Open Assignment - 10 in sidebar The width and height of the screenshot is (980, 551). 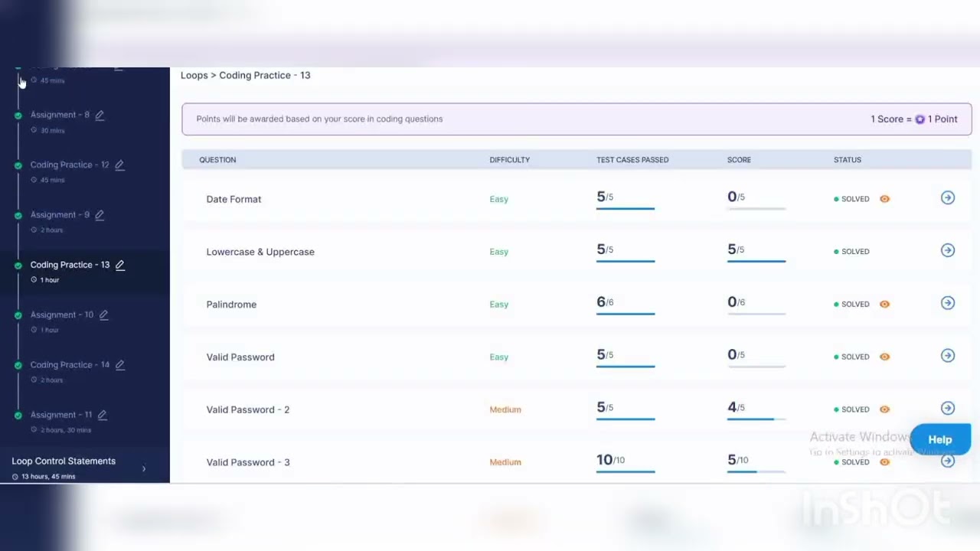(62, 315)
